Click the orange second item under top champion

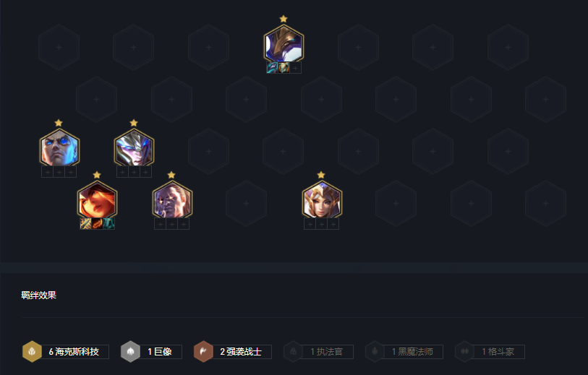pyautogui.click(x=284, y=68)
